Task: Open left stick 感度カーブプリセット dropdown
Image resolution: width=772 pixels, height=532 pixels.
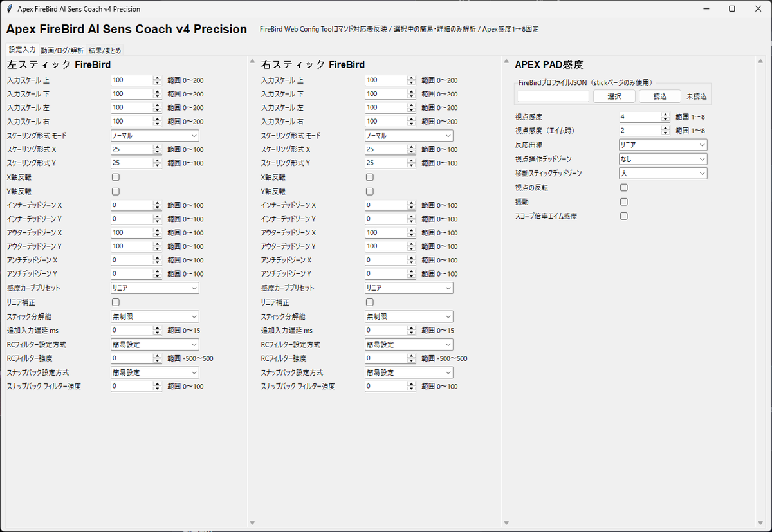Action: coord(155,288)
